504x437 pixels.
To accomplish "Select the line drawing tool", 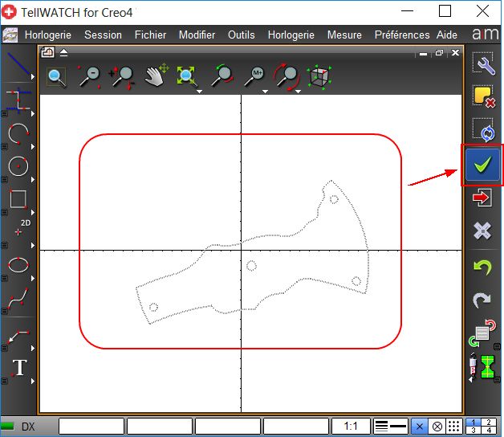I will point(18,64).
